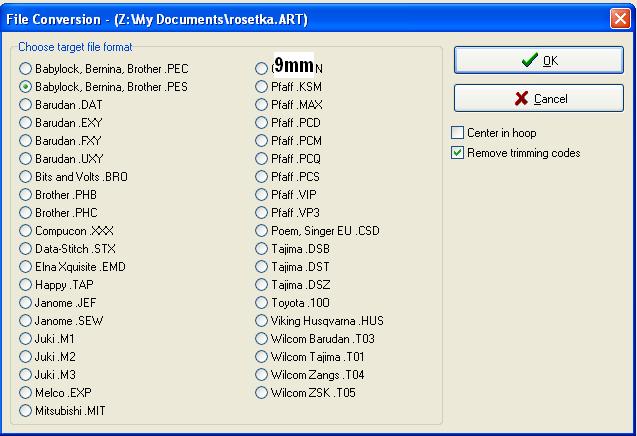Image resolution: width=637 pixels, height=436 pixels.
Task: Click the Cancel button
Action: 537,98
